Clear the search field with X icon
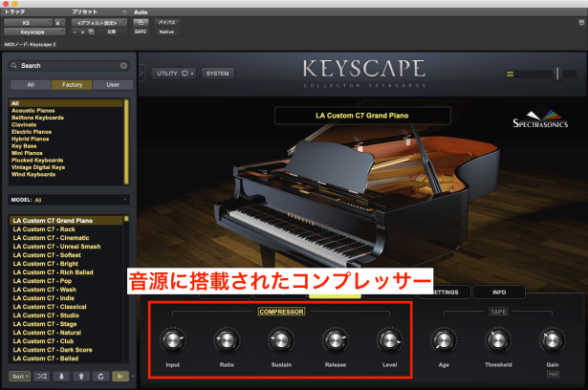The height and width of the screenshot is (390, 588). 123,66
